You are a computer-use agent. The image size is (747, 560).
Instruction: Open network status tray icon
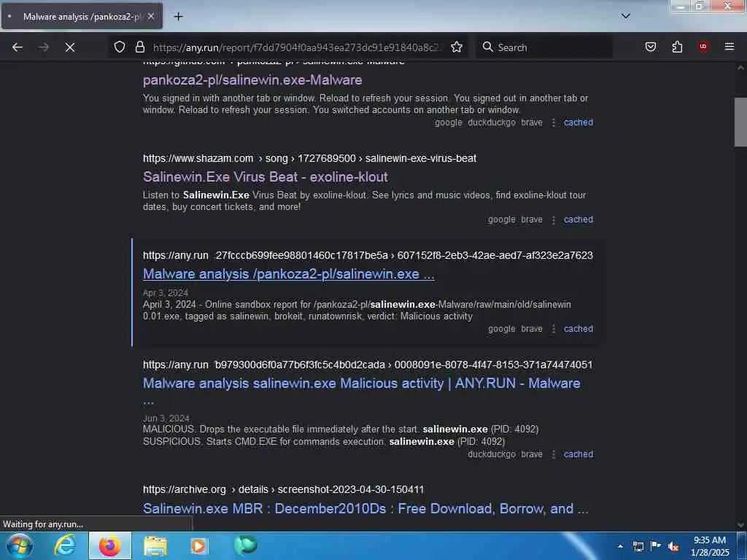[638, 546]
